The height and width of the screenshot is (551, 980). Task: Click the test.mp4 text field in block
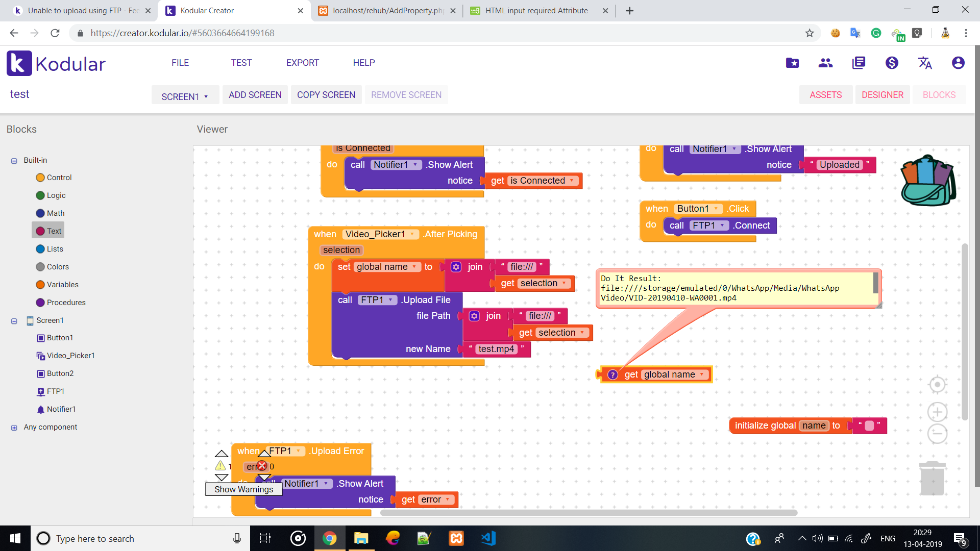[x=496, y=349]
